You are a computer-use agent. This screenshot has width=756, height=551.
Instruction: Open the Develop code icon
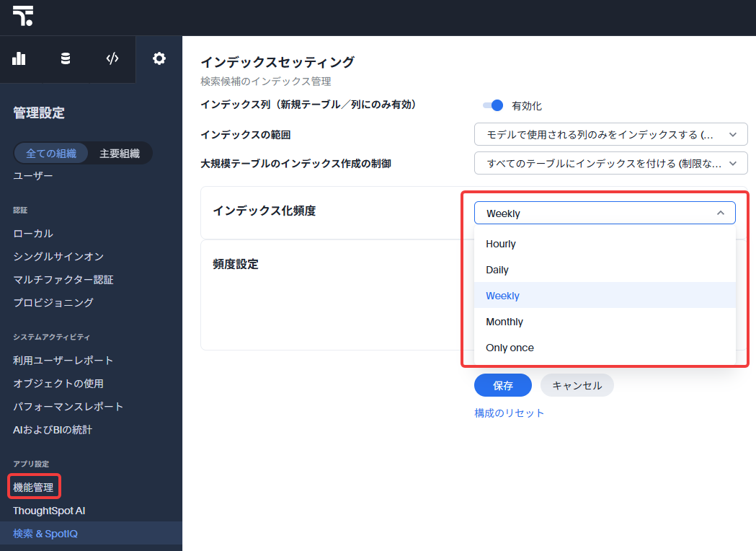(x=112, y=58)
